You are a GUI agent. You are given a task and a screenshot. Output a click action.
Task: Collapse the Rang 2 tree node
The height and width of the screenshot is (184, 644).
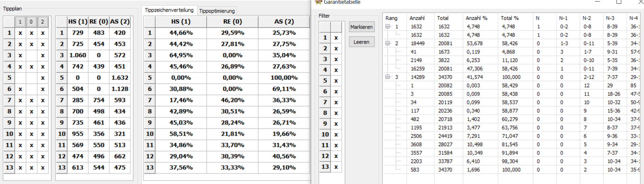(x=388, y=43)
